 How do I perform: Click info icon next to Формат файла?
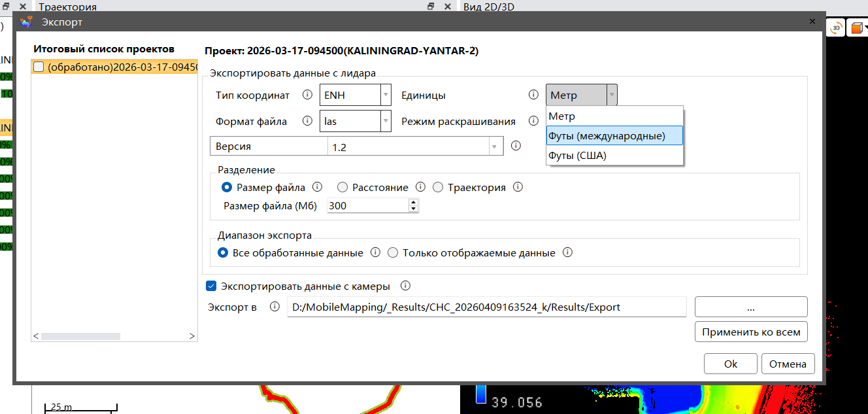(x=307, y=121)
